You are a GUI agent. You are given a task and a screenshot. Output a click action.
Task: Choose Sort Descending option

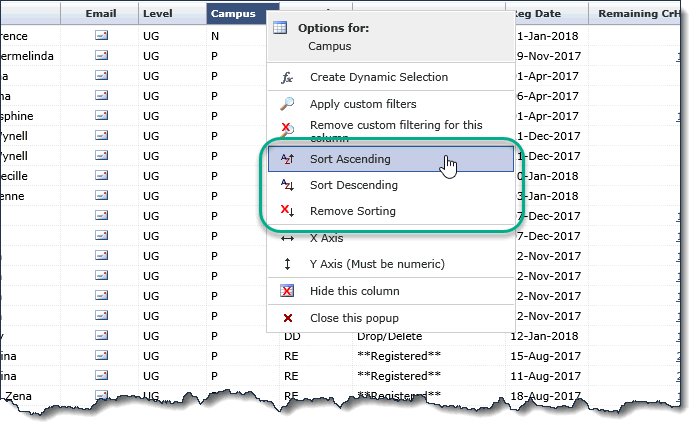point(353,185)
